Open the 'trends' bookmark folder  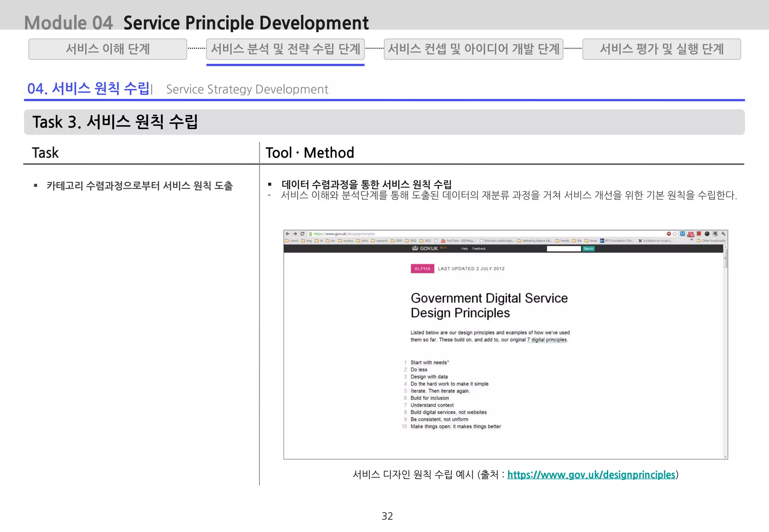tap(562, 240)
